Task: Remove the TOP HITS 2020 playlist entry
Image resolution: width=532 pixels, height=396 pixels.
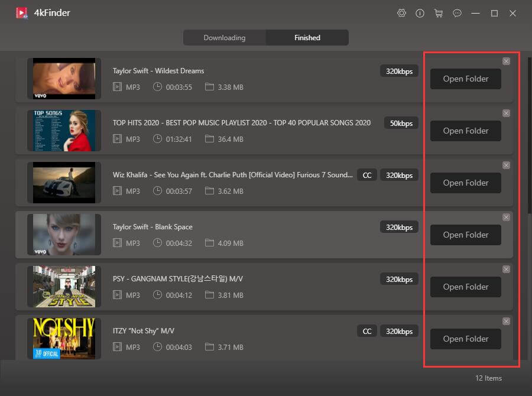Action: tap(506, 113)
